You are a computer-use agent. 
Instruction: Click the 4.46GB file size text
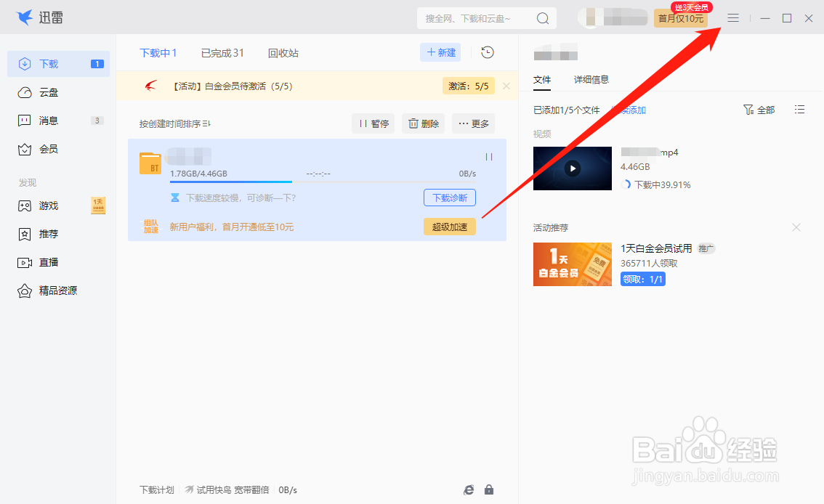coord(635,167)
